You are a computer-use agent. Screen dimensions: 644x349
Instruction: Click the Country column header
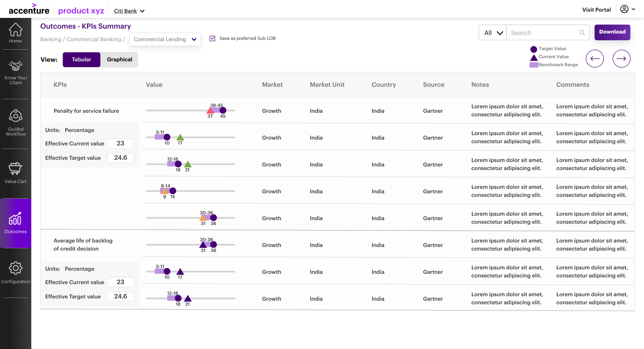(x=384, y=85)
